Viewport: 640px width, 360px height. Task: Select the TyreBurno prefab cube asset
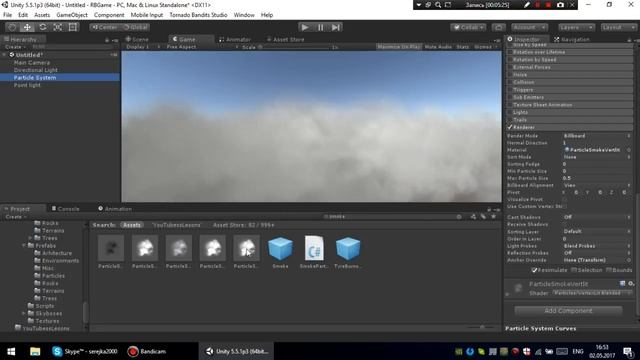click(348, 248)
